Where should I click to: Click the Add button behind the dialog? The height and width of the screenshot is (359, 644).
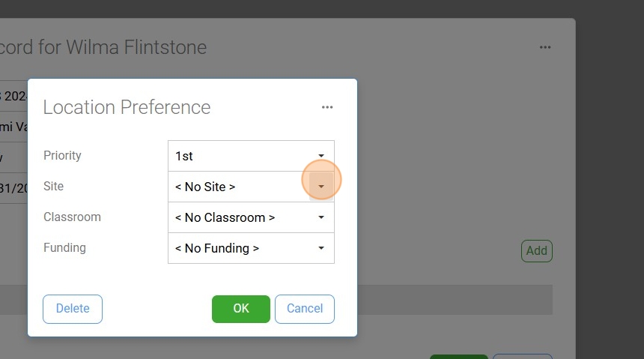537,251
